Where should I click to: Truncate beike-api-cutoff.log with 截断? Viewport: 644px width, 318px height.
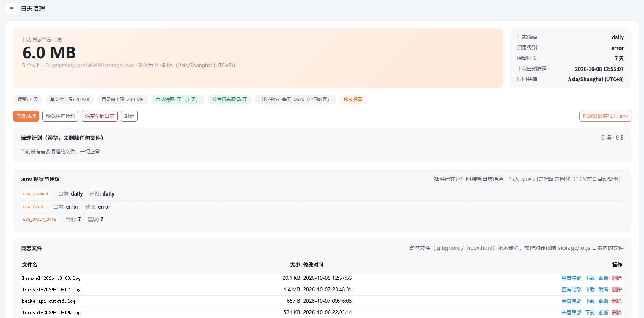coord(604,301)
